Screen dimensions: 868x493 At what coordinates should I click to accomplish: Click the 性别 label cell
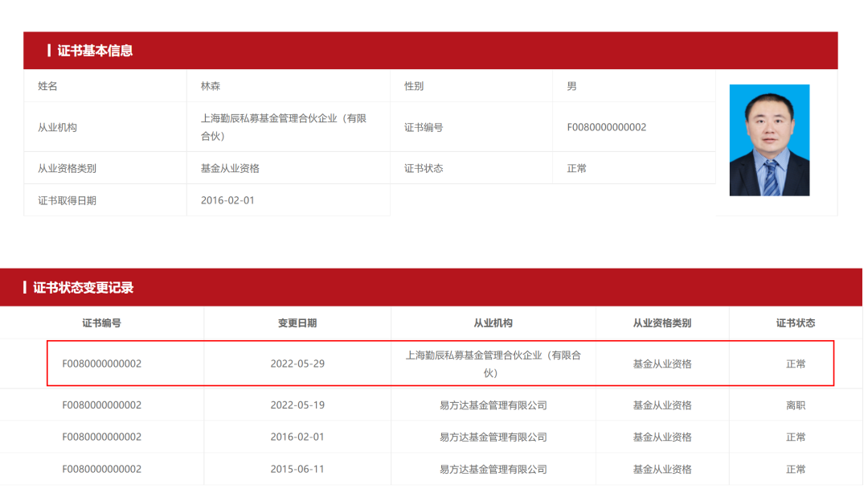414,86
